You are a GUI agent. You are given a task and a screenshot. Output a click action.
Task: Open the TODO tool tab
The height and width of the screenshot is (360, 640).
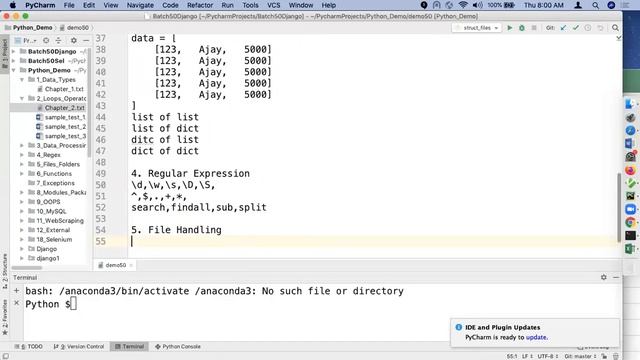(x=29, y=347)
